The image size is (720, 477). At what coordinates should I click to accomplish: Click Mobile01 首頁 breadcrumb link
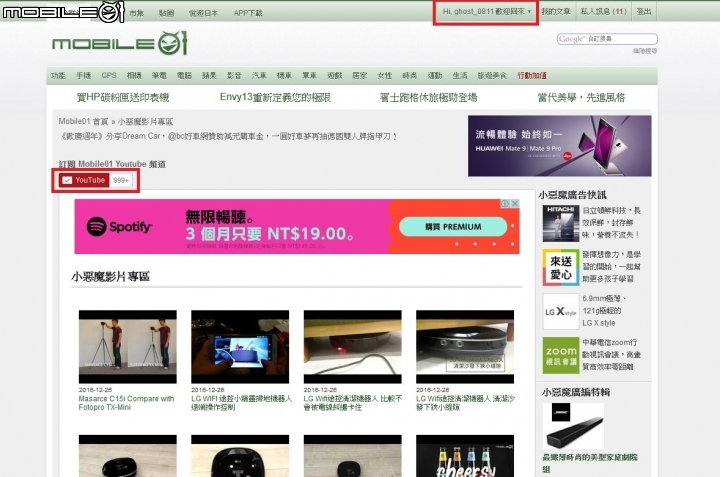click(83, 122)
